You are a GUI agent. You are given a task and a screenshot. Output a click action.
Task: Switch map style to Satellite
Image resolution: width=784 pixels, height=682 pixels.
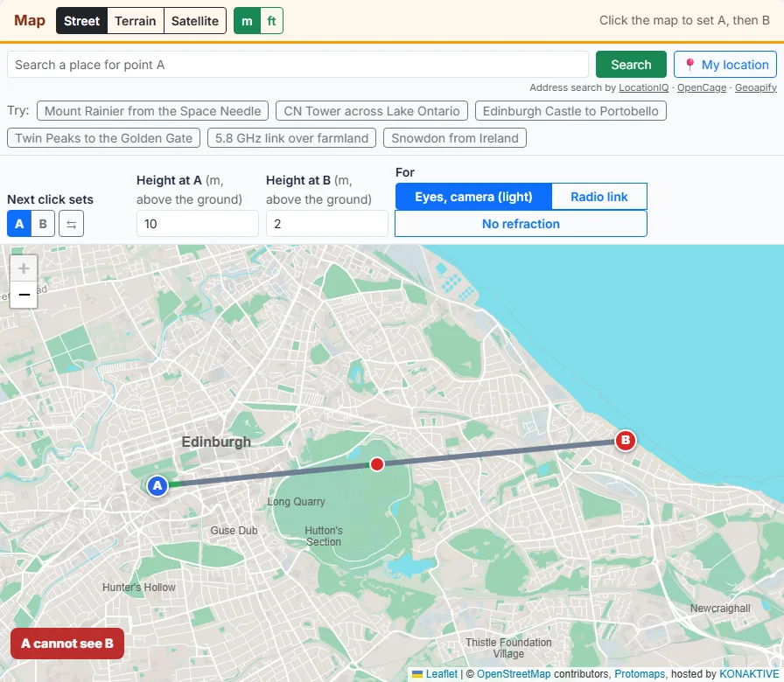point(195,21)
